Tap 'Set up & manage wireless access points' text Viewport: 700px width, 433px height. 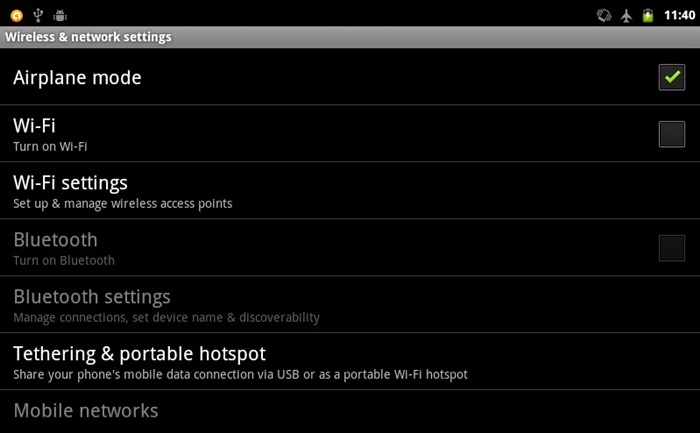click(x=123, y=204)
